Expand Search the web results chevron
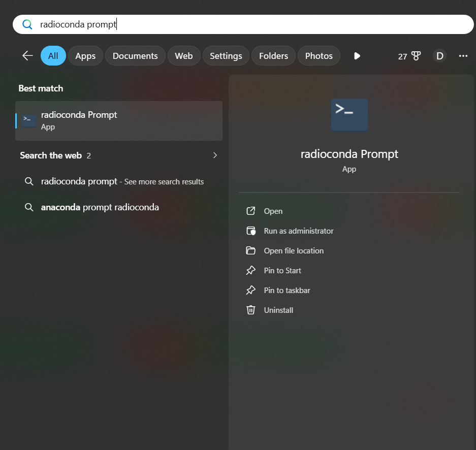The image size is (476, 450). 215,155
